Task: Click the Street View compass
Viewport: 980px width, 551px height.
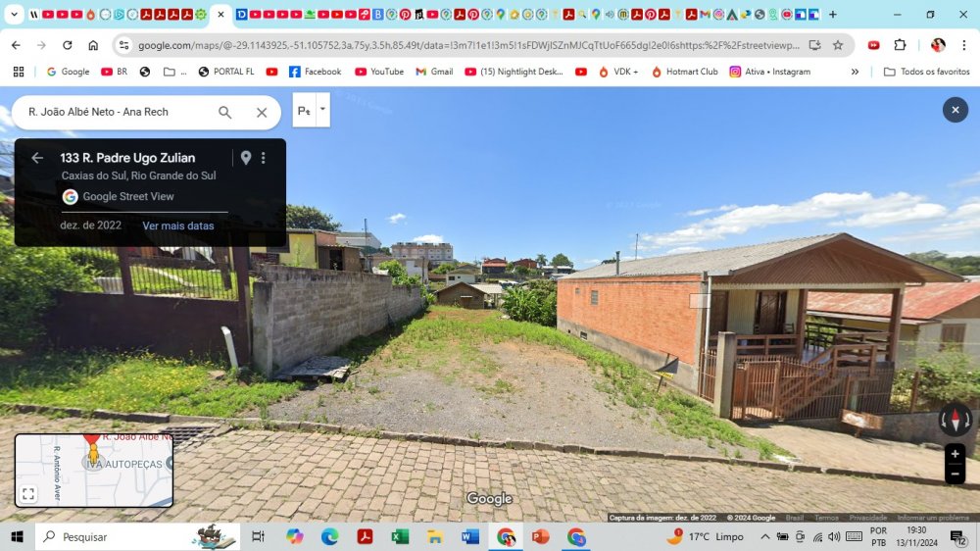Action: pos(955,420)
